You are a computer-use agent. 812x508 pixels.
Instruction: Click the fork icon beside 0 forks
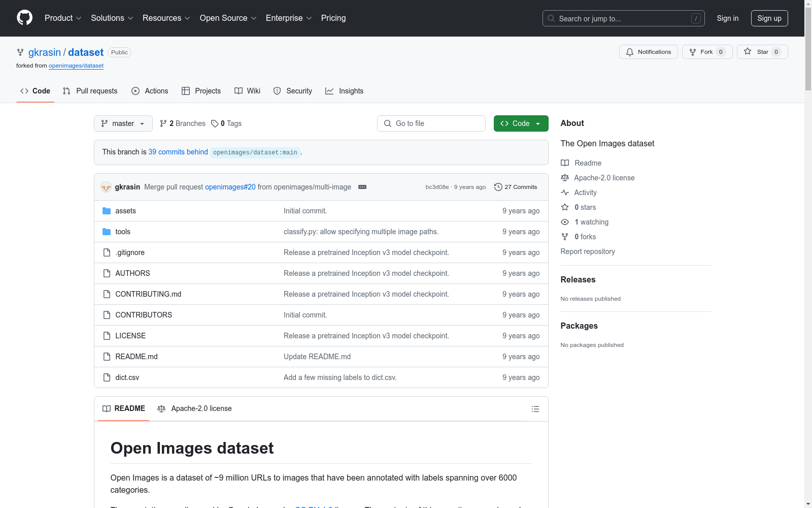(565, 237)
